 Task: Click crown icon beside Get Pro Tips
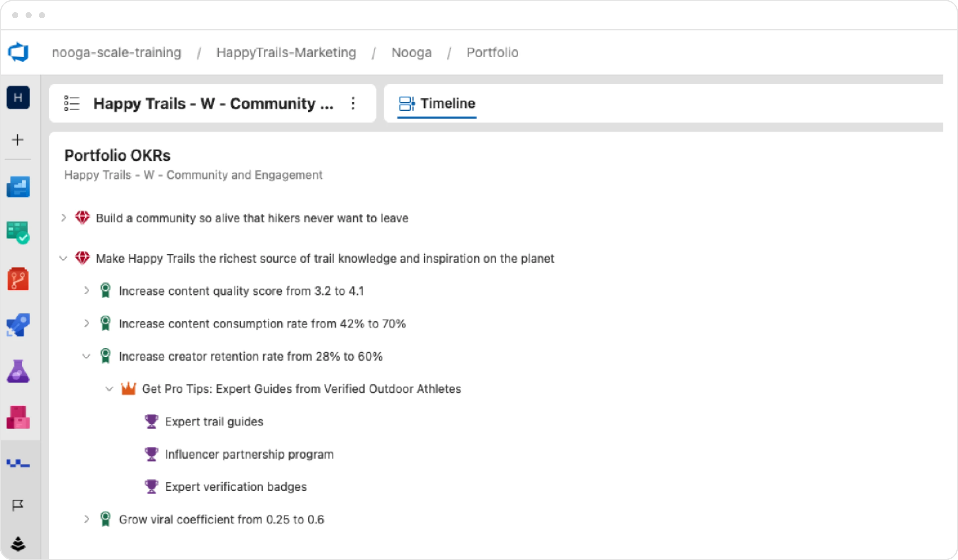coord(128,388)
